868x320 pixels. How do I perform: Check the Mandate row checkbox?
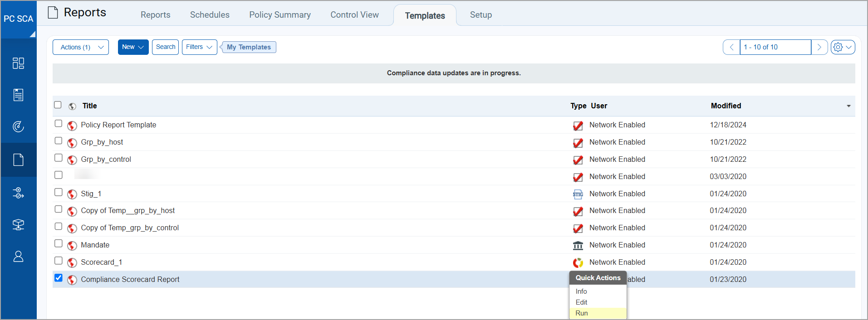click(58, 243)
